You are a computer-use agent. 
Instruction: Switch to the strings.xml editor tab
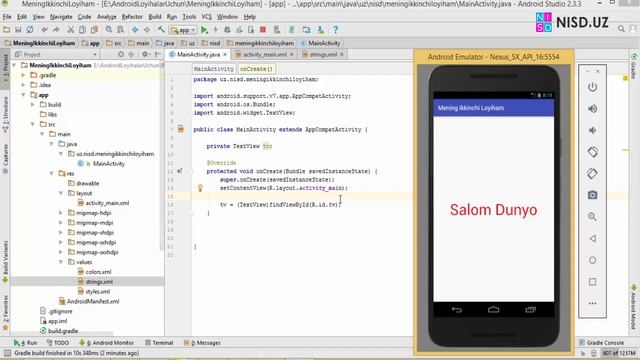point(322,54)
